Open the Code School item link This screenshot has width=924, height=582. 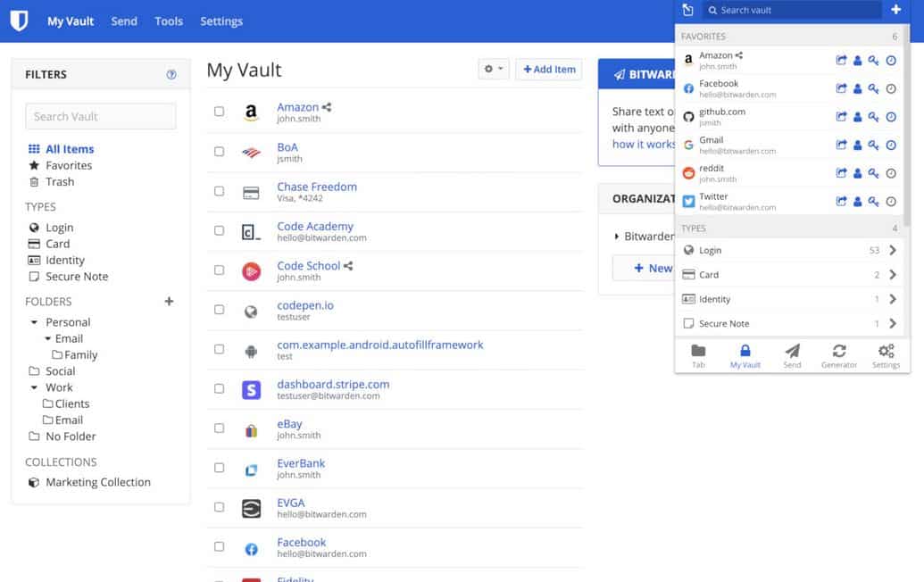click(x=309, y=266)
